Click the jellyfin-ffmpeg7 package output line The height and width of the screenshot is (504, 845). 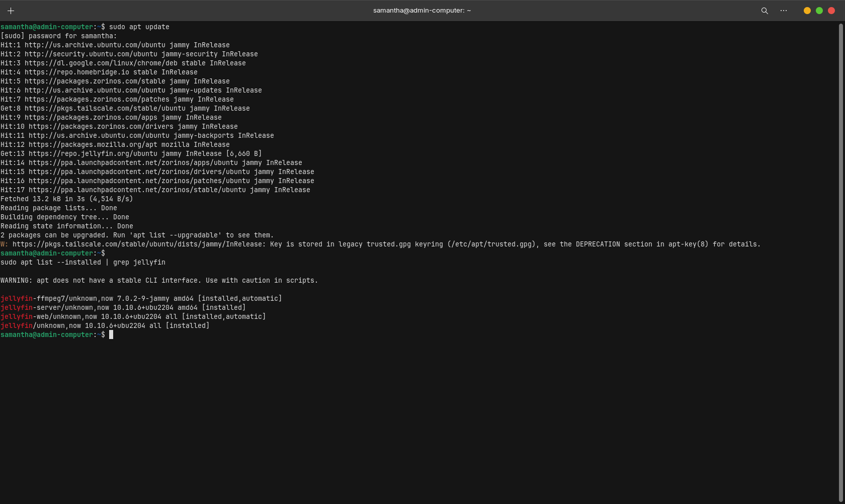pos(141,299)
